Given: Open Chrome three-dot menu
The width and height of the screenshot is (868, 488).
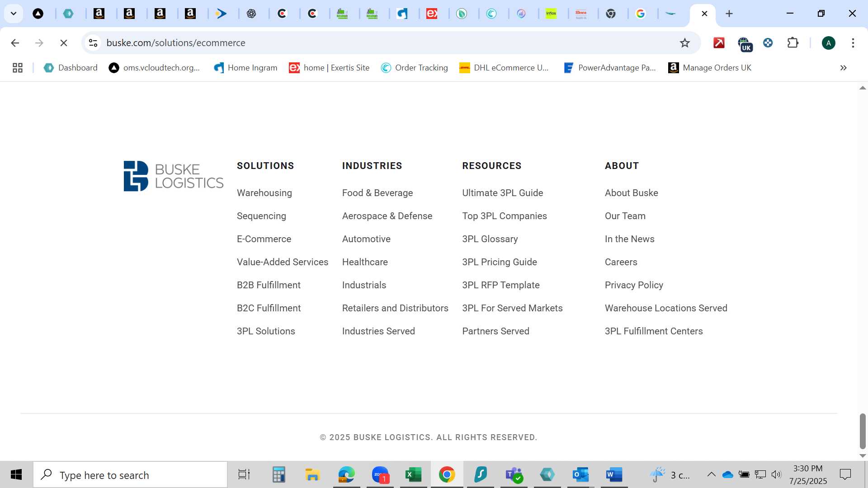Looking at the screenshot, I should point(853,43).
